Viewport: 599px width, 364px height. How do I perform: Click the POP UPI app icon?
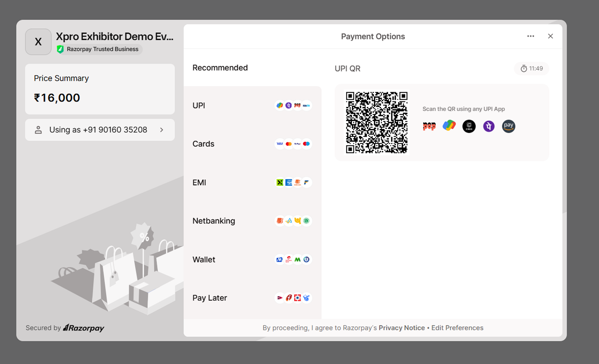pyautogui.click(x=429, y=126)
